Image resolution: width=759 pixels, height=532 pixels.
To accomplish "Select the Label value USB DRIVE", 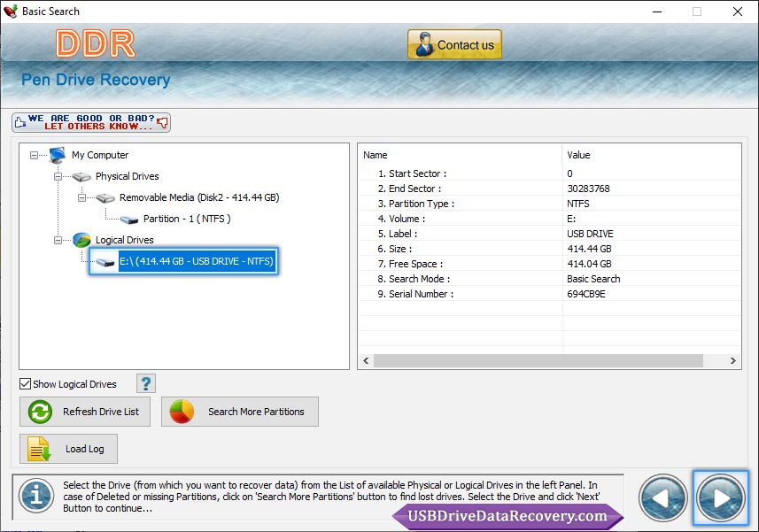I will coord(590,234).
